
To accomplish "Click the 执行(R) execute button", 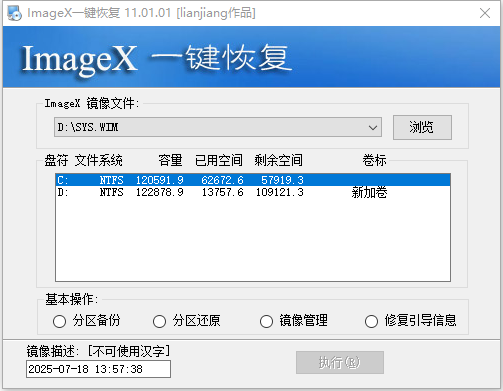I will [x=340, y=362].
